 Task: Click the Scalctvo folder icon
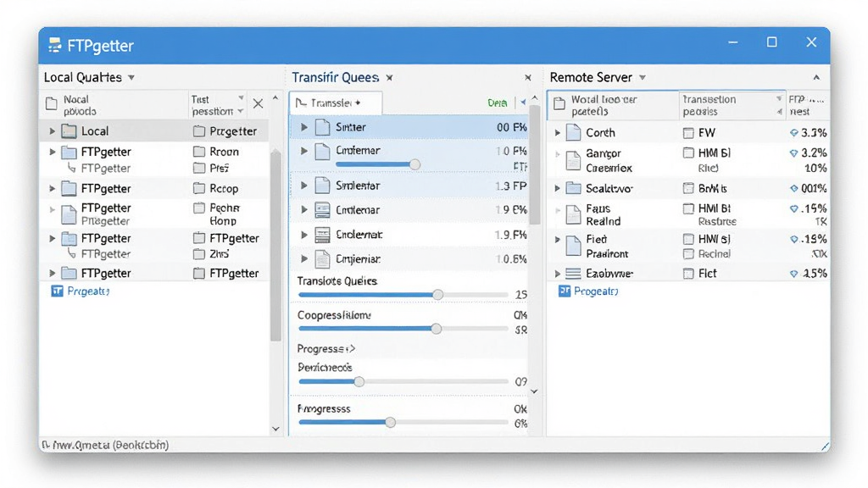coord(574,188)
